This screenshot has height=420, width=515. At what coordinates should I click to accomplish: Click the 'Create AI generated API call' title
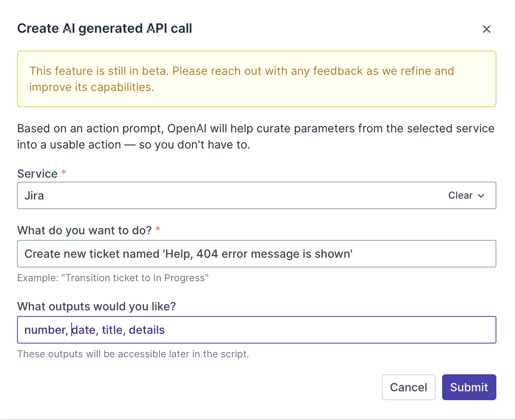(104, 28)
